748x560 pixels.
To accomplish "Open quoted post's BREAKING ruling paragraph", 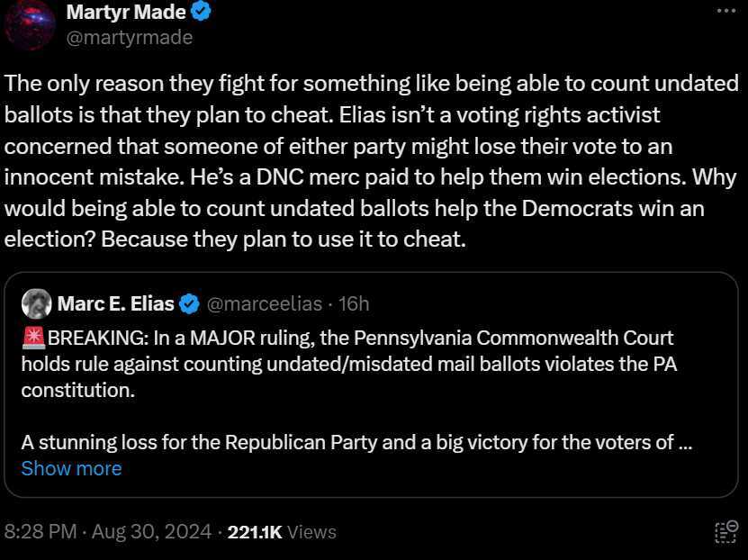I will [x=347, y=364].
